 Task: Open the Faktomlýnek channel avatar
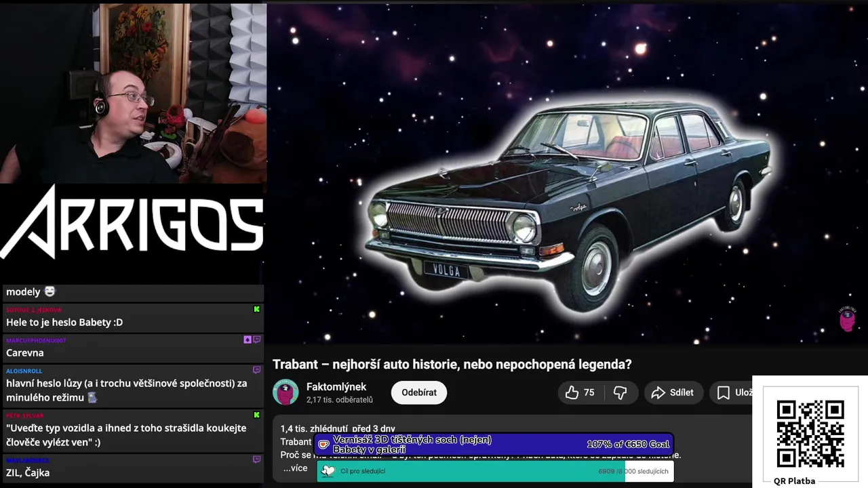coord(285,392)
